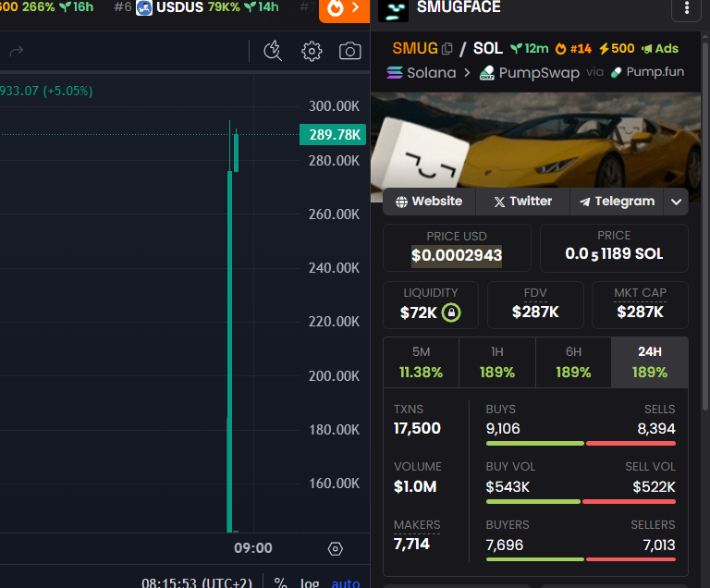The width and height of the screenshot is (710, 588).
Task: Click the BUYERS 7,696 value
Action: coord(505,545)
